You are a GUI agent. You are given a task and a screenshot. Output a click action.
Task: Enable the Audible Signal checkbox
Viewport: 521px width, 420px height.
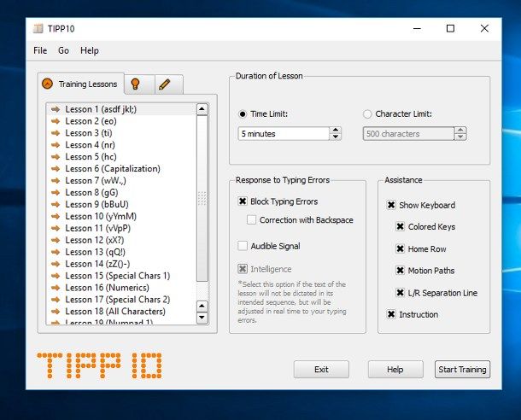coord(243,246)
